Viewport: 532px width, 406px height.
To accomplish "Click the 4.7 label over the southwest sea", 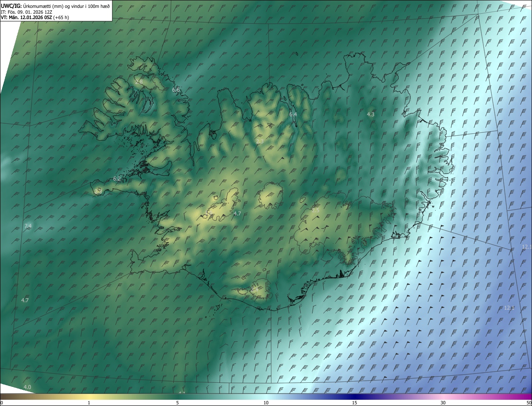I will tap(25, 300).
